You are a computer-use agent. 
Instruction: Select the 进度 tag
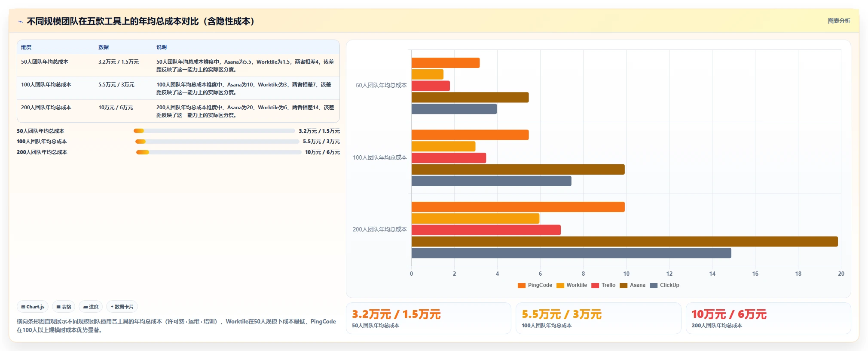coord(91,307)
